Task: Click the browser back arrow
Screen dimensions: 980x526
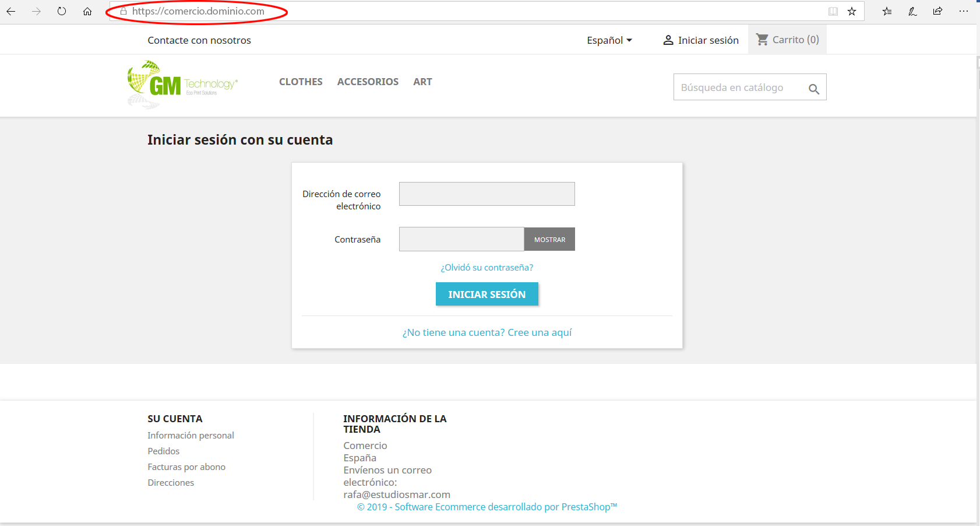Action: (11, 11)
